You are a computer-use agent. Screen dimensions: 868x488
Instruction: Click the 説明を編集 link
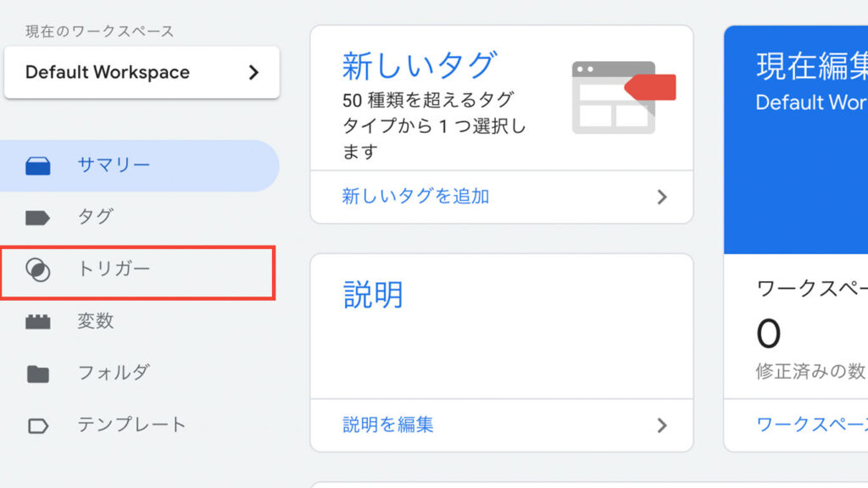click(388, 424)
